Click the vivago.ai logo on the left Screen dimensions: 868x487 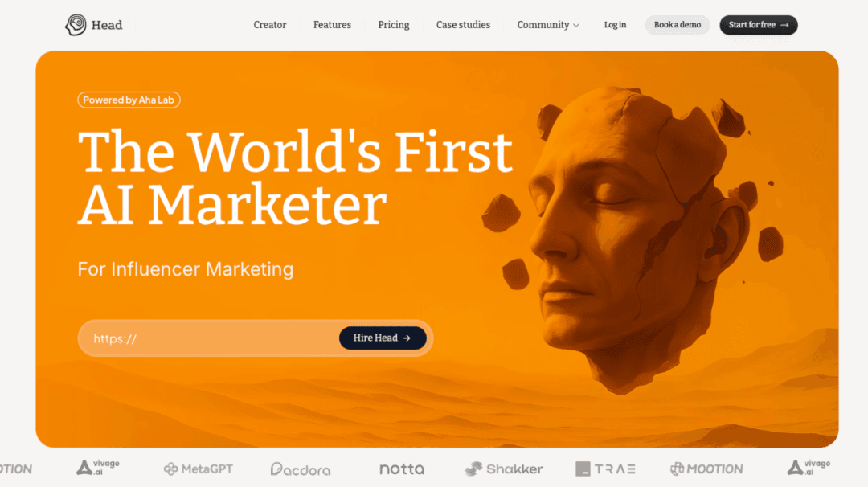pos(98,469)
